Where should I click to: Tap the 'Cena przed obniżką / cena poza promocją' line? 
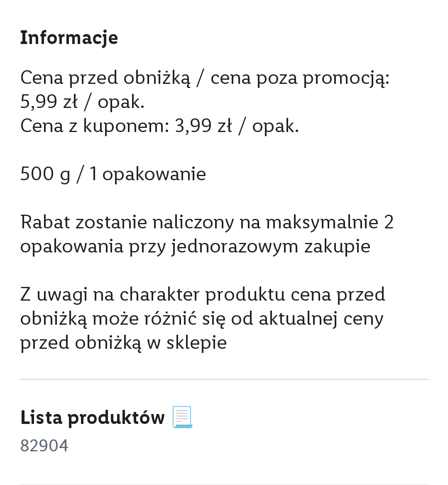coord(205,78)
